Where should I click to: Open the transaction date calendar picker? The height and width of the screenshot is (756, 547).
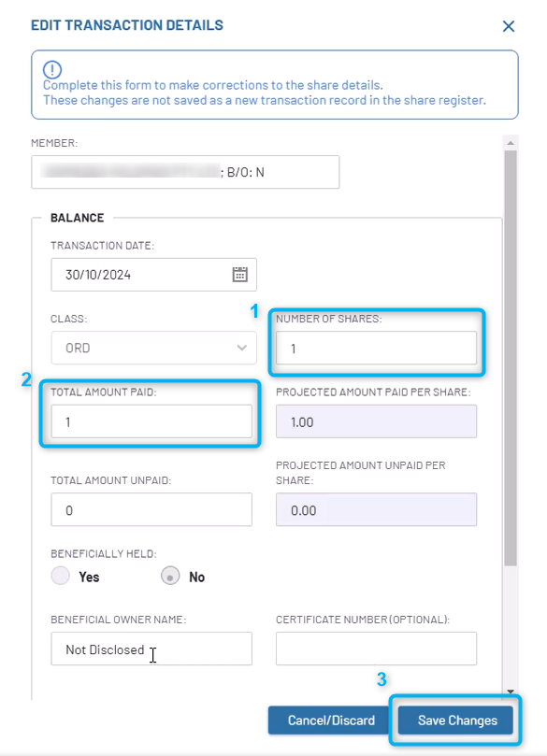239,275
